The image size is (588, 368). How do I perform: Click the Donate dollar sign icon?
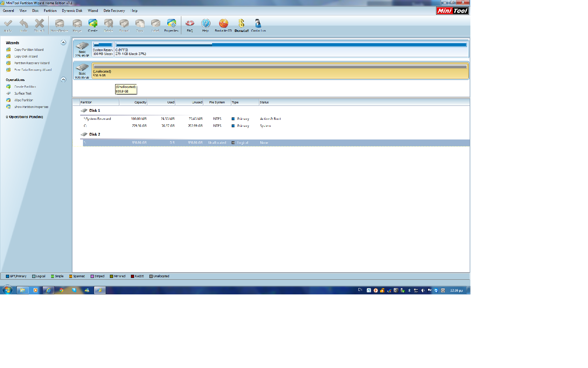pos(241,25)
